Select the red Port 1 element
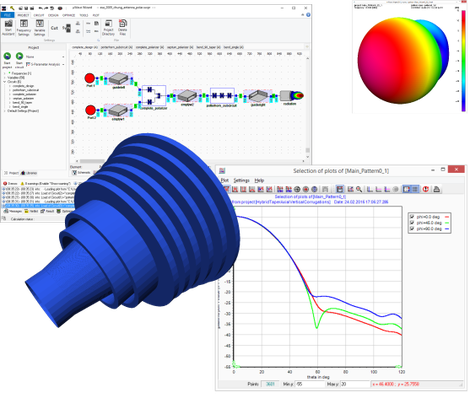Image resolution: width=470 pixels, height=398 pixels. tap(89, 78)
